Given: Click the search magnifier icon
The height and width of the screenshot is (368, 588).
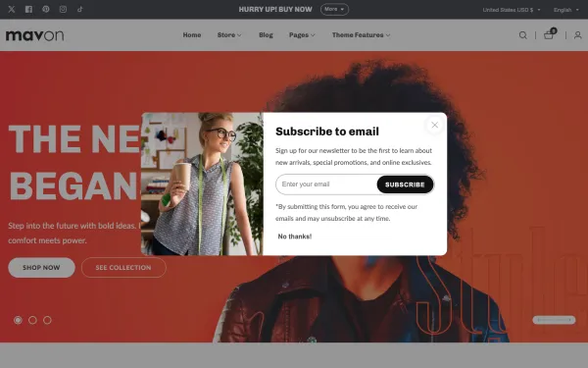Looking at the screenshot, I should [x=522, y=35].
